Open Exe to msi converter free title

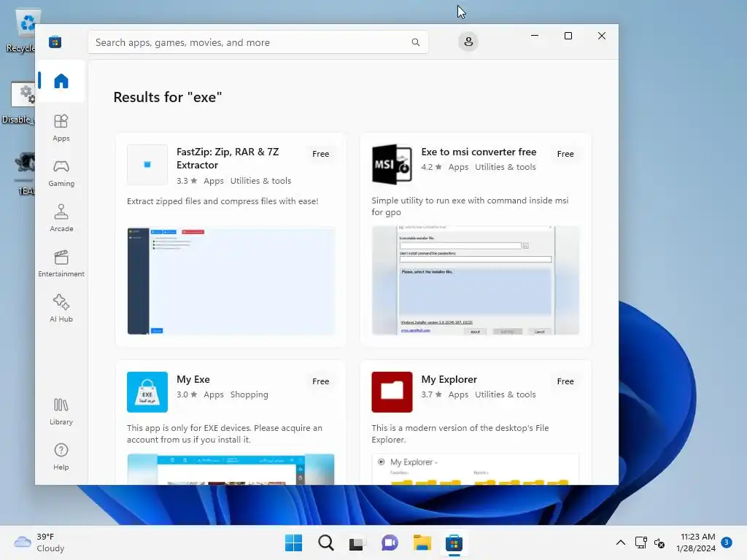479,152
